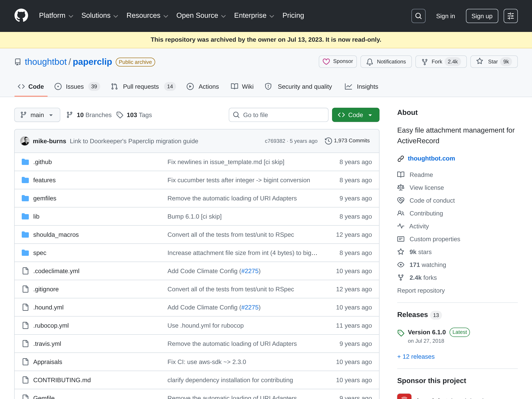Open the appearance settings sliders icon
The width and height of the screenshot is (532, 399).
pyautogui.click(x=510, y=16)
